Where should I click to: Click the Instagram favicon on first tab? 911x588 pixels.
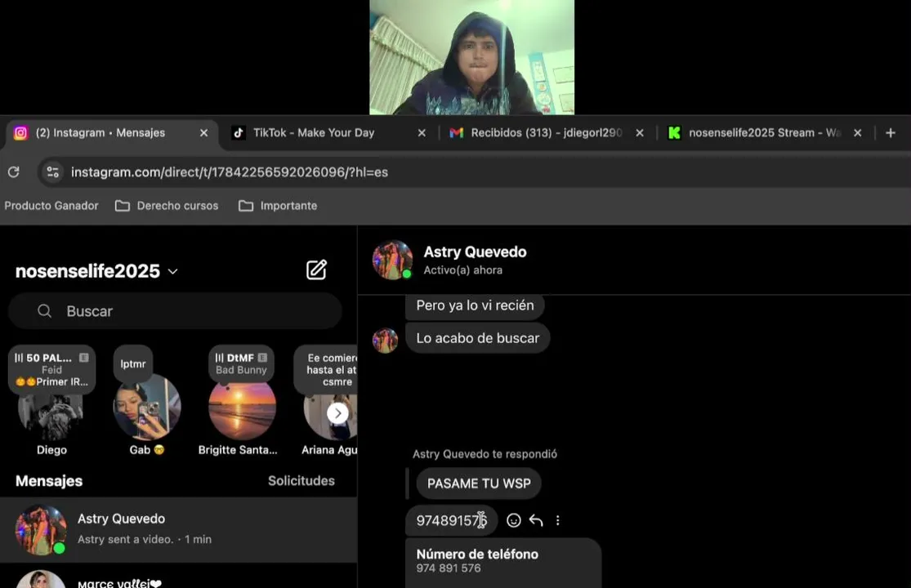21,133
